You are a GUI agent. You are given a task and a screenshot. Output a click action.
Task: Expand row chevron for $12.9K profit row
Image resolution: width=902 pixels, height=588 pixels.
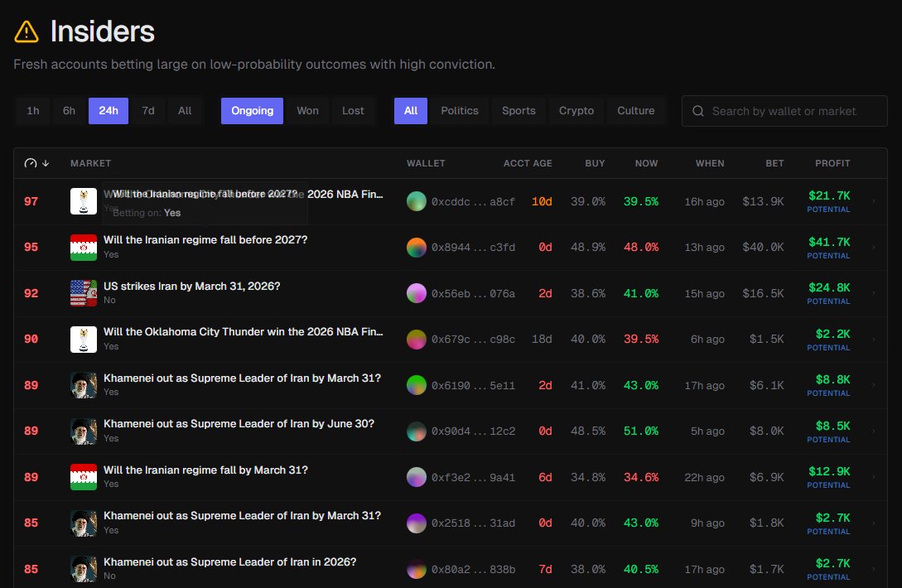click(874, 477)
